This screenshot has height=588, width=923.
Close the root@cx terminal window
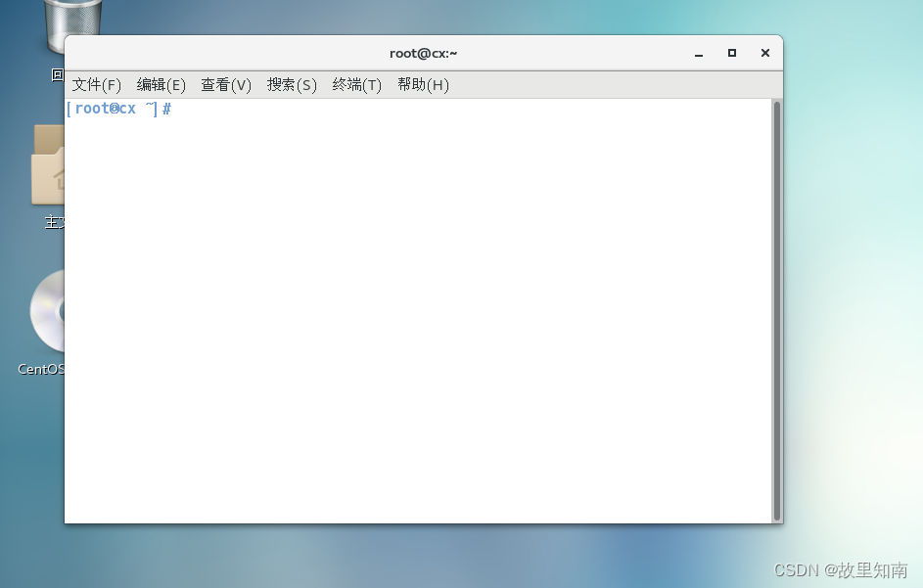[765, 53]
